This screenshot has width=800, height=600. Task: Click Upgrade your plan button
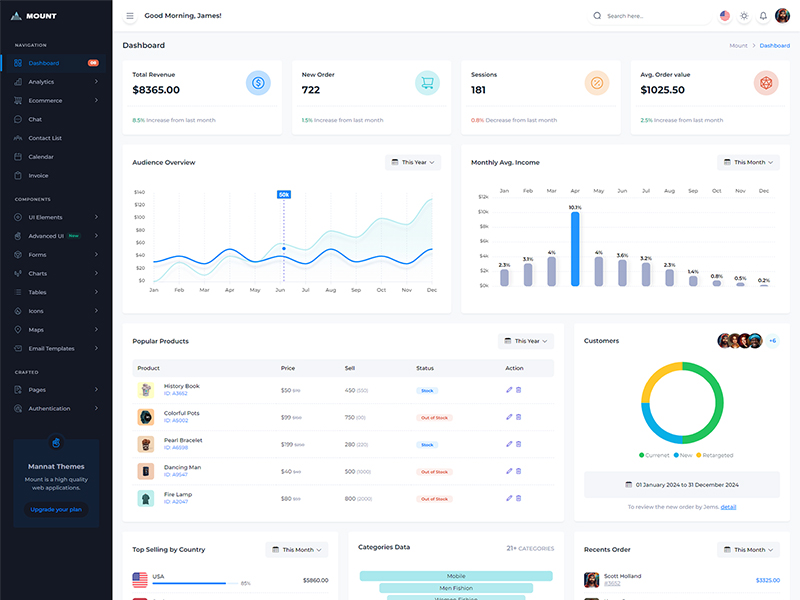(56, 509)
